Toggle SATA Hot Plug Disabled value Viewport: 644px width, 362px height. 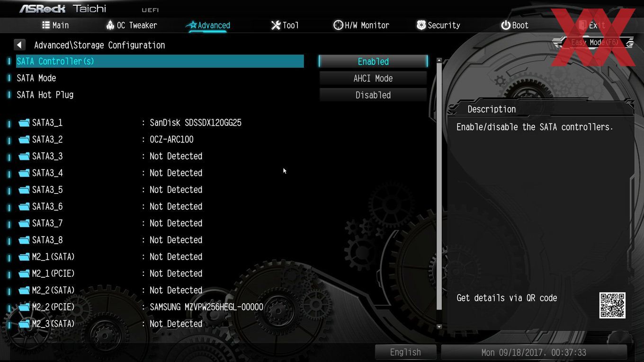point(373,95)
